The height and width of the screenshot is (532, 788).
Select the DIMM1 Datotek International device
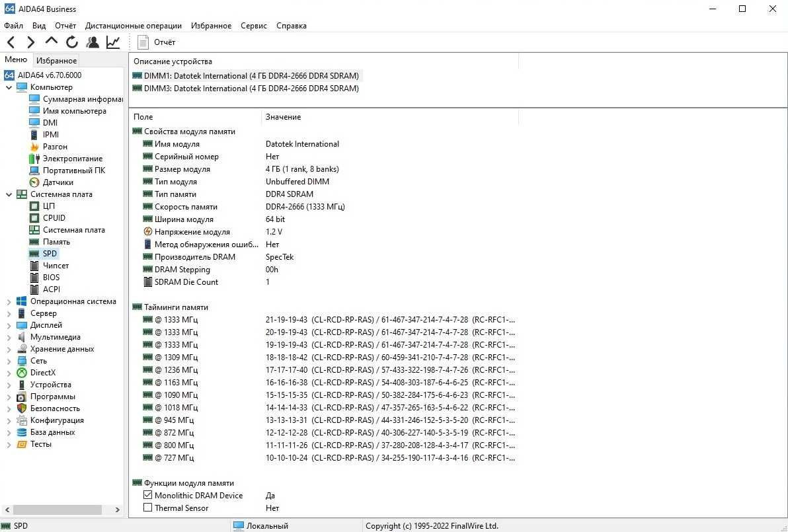(246, 76)
